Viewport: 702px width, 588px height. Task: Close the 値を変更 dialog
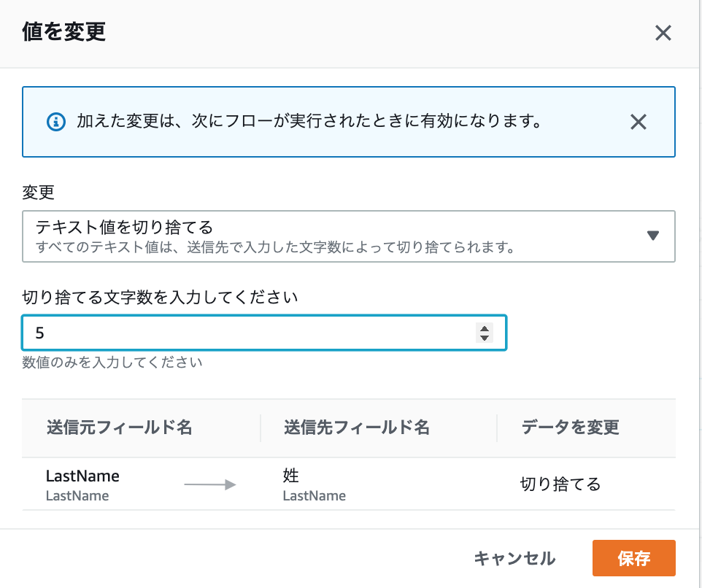tap(663, 34)
